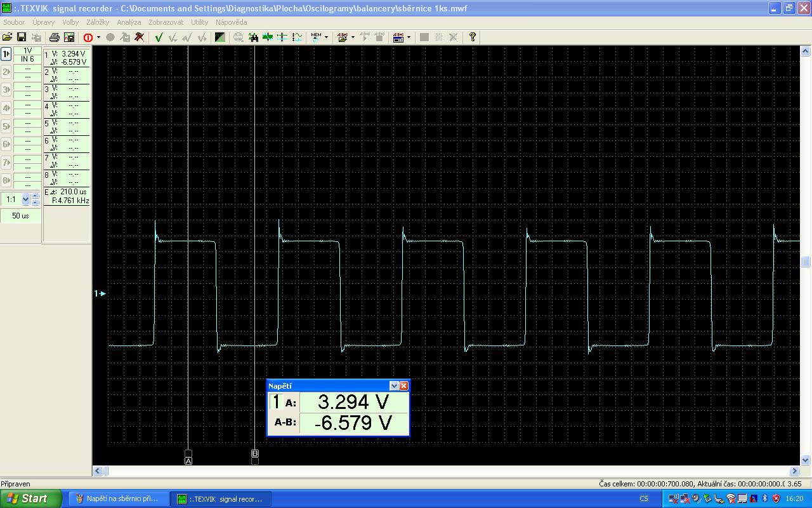Open the 1:1 zoom ratio dropdown

click(x=25, y=199)
